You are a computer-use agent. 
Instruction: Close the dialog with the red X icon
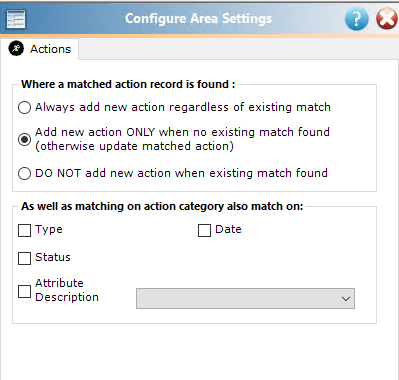click(387, 19)
